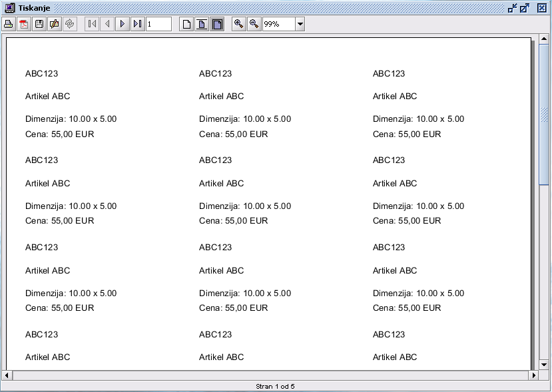Click the Zoom out magnifier icon
552x392 pixels.
[x=254, y=24]
